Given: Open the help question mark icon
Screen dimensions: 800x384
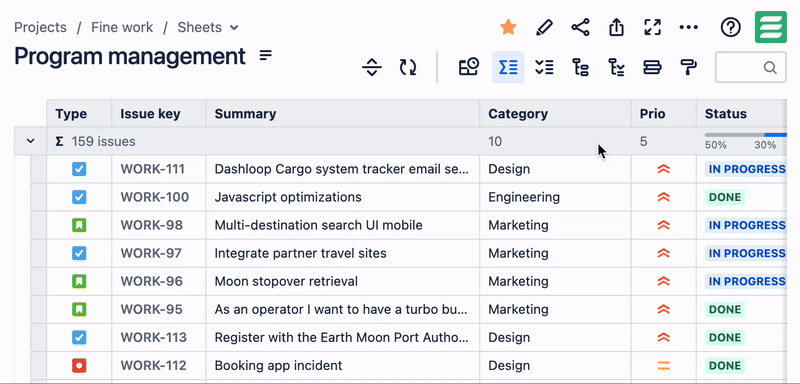Looking at the screenshot, I should 731,27.
